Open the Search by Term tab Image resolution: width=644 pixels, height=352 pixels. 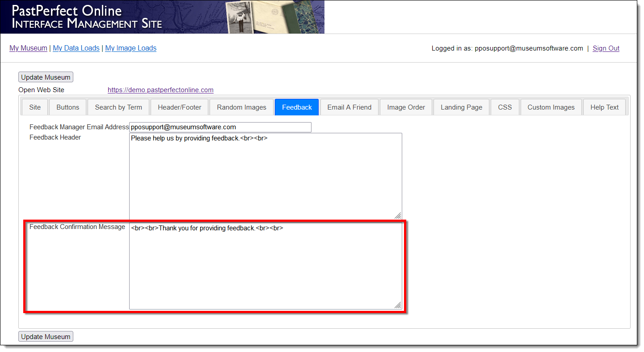[x=118, y=107]
